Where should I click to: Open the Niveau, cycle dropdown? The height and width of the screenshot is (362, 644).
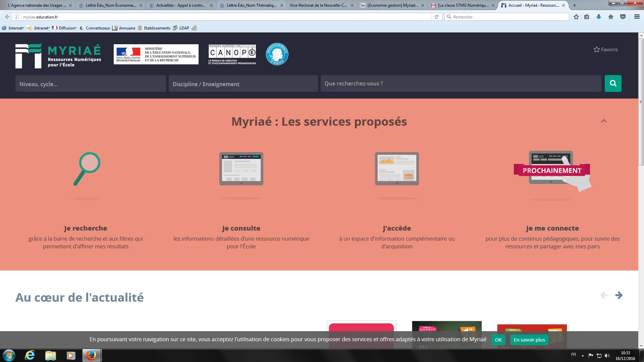[91, 84]
